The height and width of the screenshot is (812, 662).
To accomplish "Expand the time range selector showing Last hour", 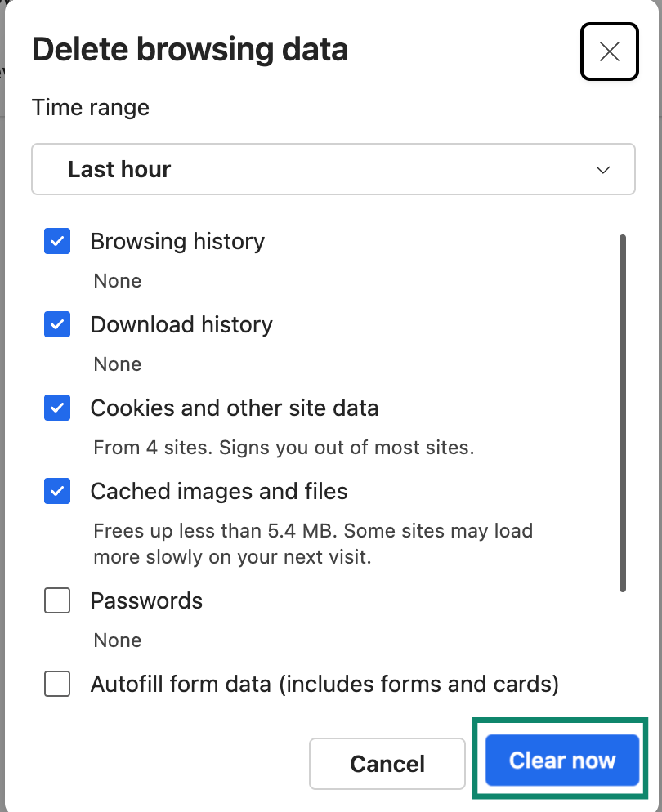I will tap(333, 169).
